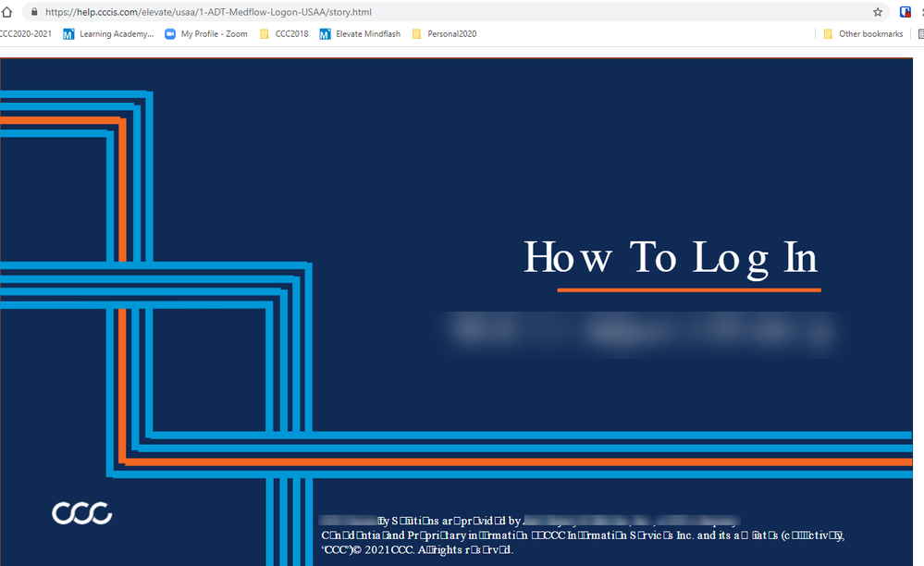Image resolution: width=924 pixels, height=566 pixels.
Task: Click the blue extension icon beside the star
Action: (x=906, y=12)
